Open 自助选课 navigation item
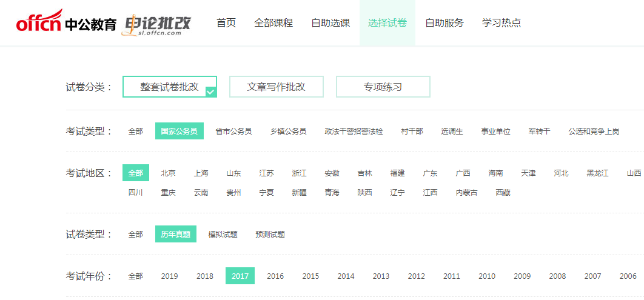The height and width of the screenshot is (300, 644). (x=330, y=23)
